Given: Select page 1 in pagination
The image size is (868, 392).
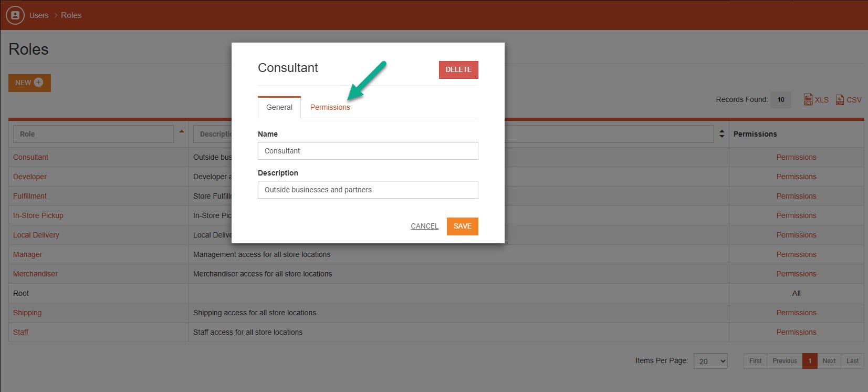Looking at the screenshot, I should [810, 361].
